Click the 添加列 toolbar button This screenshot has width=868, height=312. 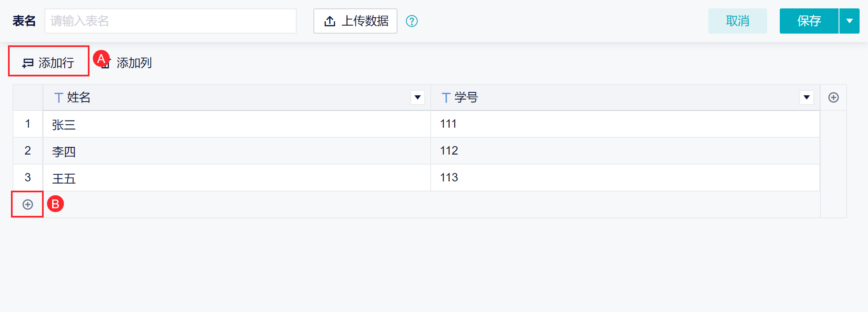(x=126, y=63)
